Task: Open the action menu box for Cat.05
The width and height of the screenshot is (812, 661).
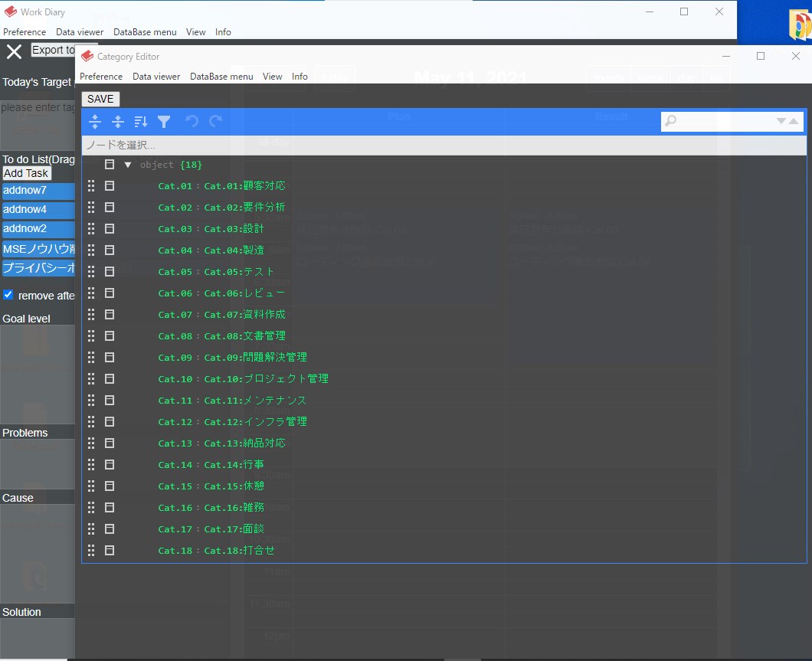Action: point(110,272)
